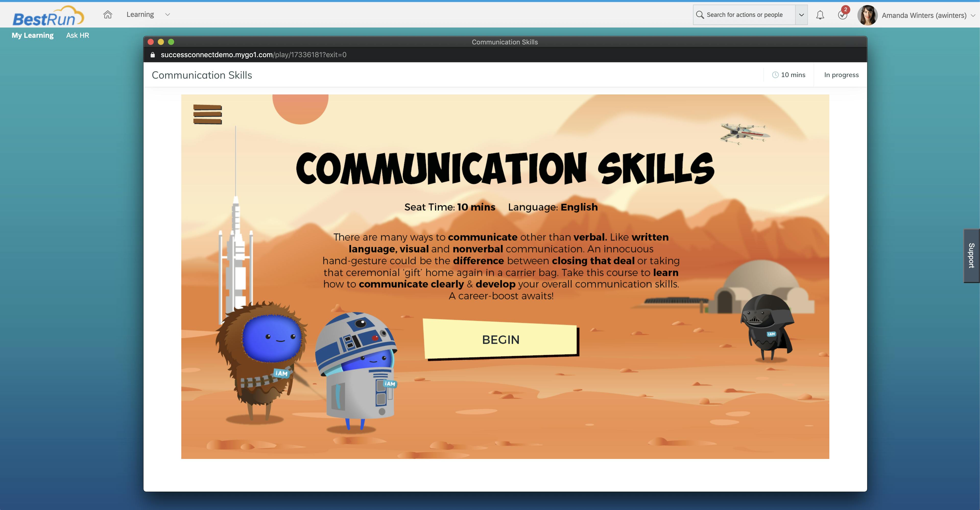Image resolution: width=980 pixels, height=510 pixels.
Task: Go to the home icon
Action: [108, 15]
